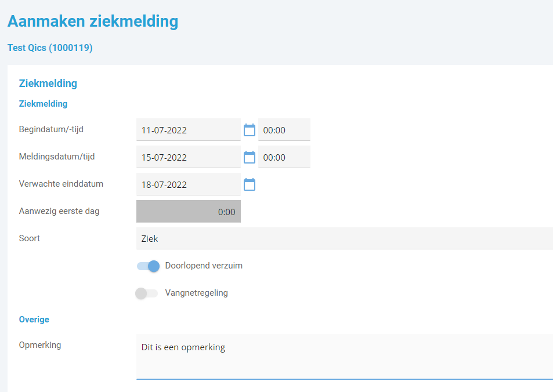Click the Aanmaken ziekmelding page title
The height and width of the screenshot is (392, 553).
(x=93, y=21)
